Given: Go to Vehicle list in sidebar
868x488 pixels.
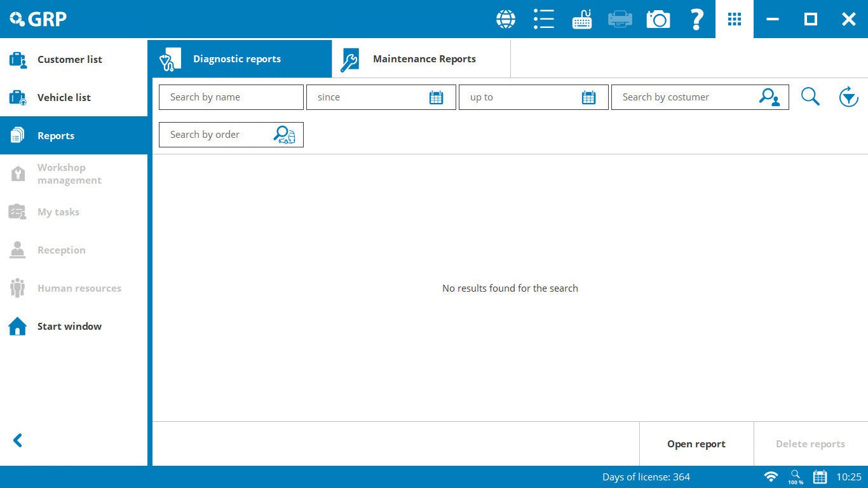Looking at the screenshot, I should [x=64, y=97].
